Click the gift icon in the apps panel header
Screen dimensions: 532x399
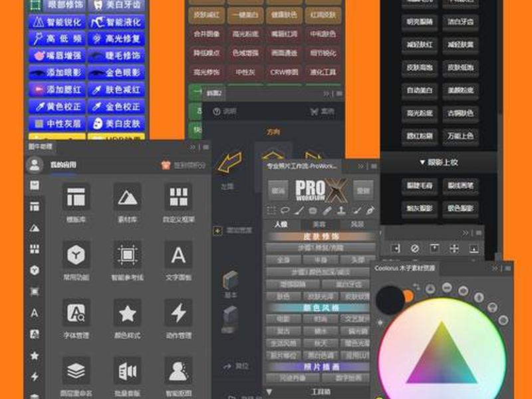(166, 165)
